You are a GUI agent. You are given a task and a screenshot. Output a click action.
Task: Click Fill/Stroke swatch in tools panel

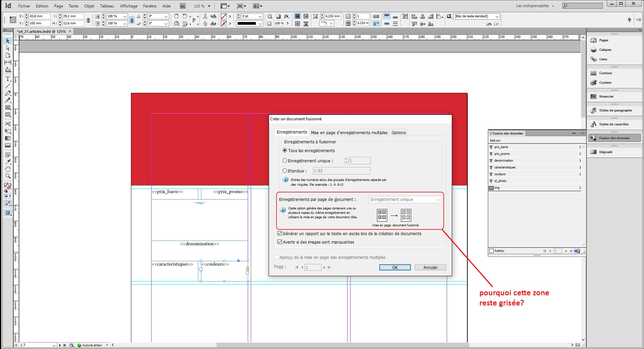point(7,186)
